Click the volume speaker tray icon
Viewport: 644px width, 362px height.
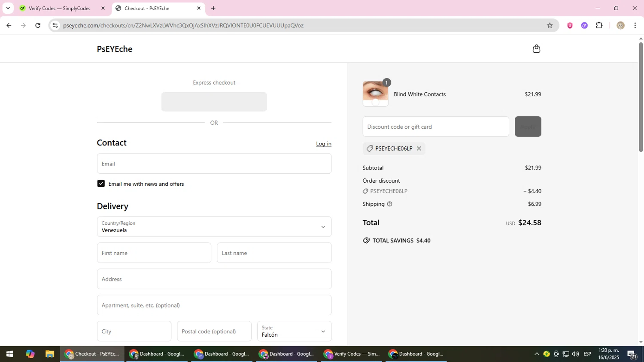[575, 354]
